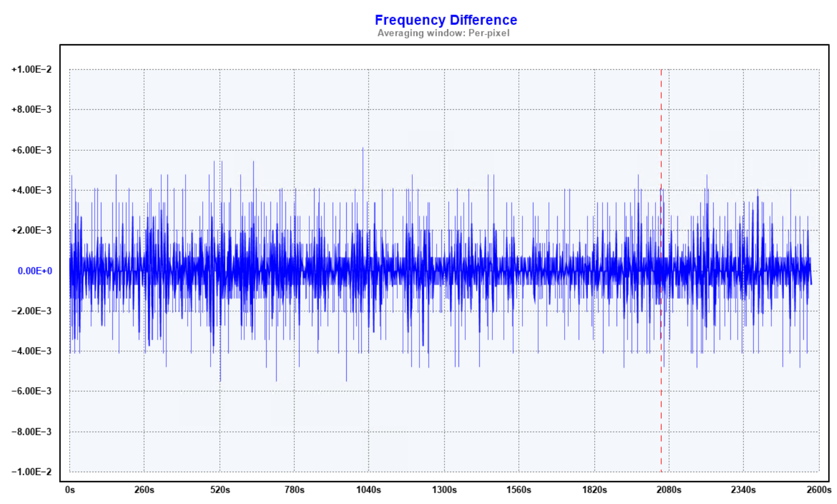Click the blue 0.00E+0 y-axis label
Viewport: 837px width, 504px height.
tap(35, 271)
